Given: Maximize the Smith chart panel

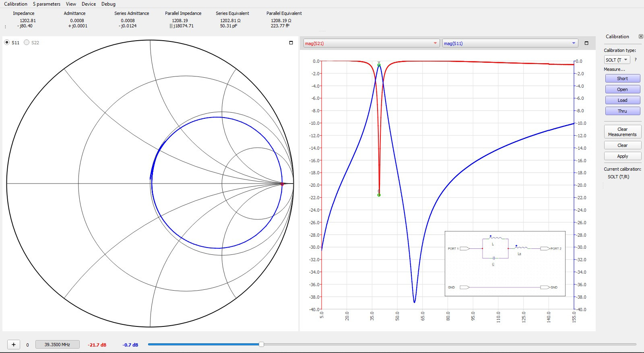Looking at the screenshot, I should (291, 43).
